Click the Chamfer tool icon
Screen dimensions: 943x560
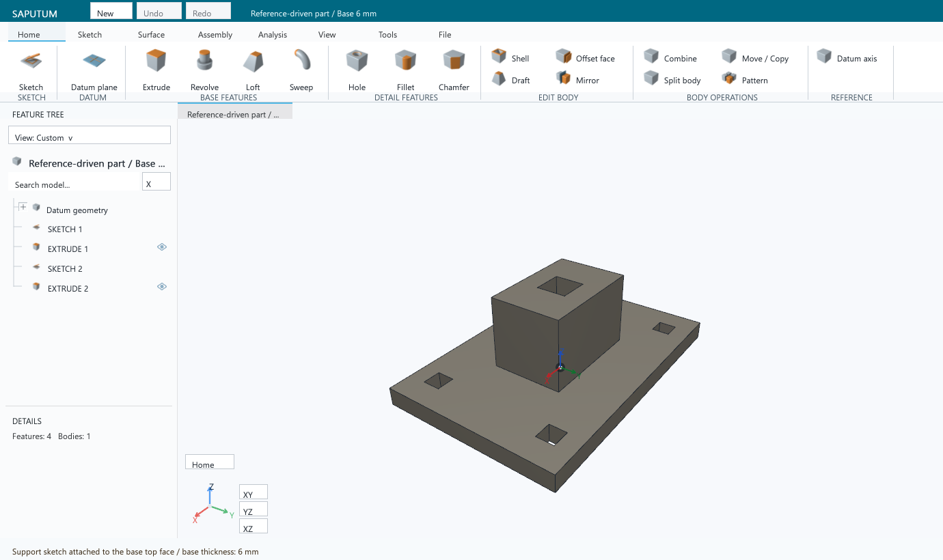coord(454,61)
